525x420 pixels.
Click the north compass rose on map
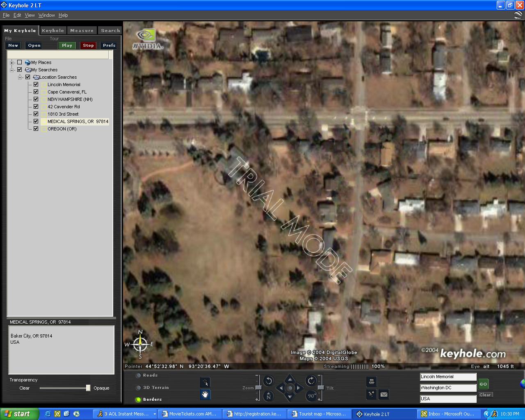tap(140, 344)
